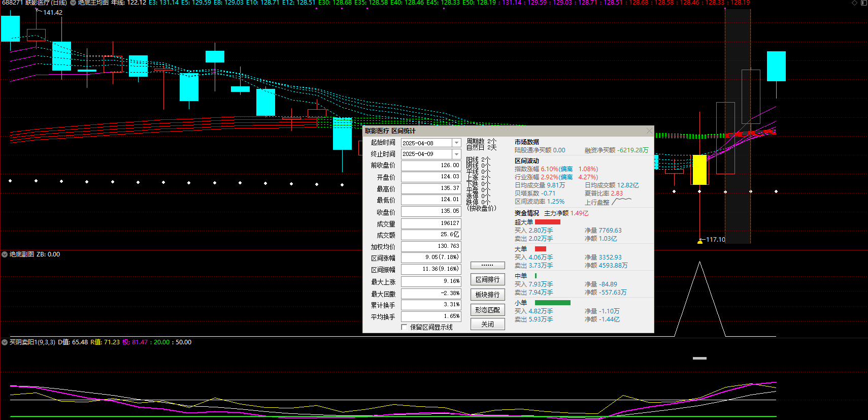The width and height of the screenshot is (868, 420).
Task: Expand the 终止时间 date dropdown
Action: [456, 154]
